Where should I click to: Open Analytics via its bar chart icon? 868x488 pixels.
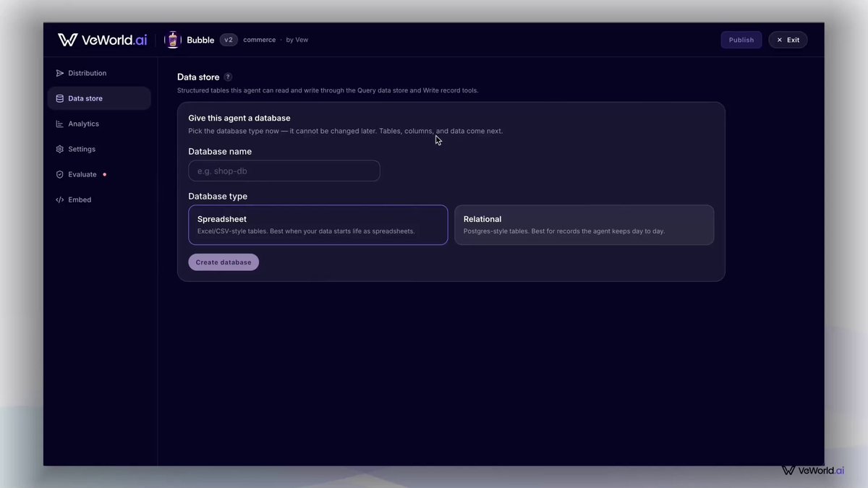coord(60,124)
